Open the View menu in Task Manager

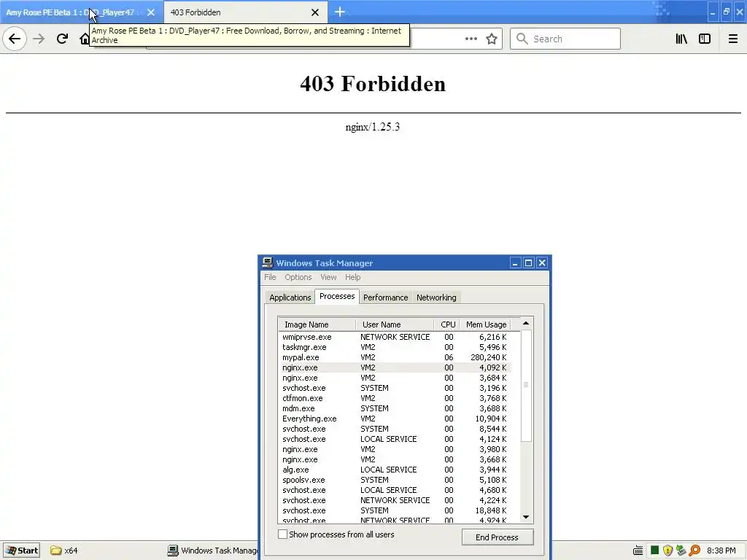pos(328,277)
